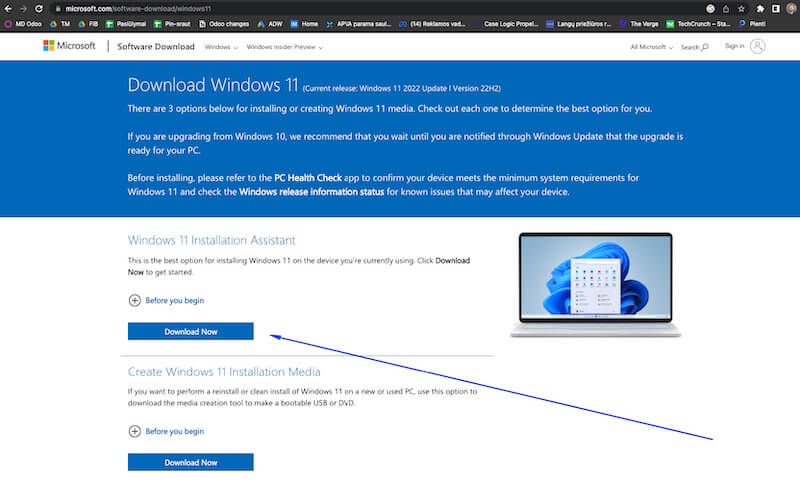Viewport: 800px width, 483px height.
Task: Click the Create Windows 11 Installation Media heading
Action: tap(224, 372)
